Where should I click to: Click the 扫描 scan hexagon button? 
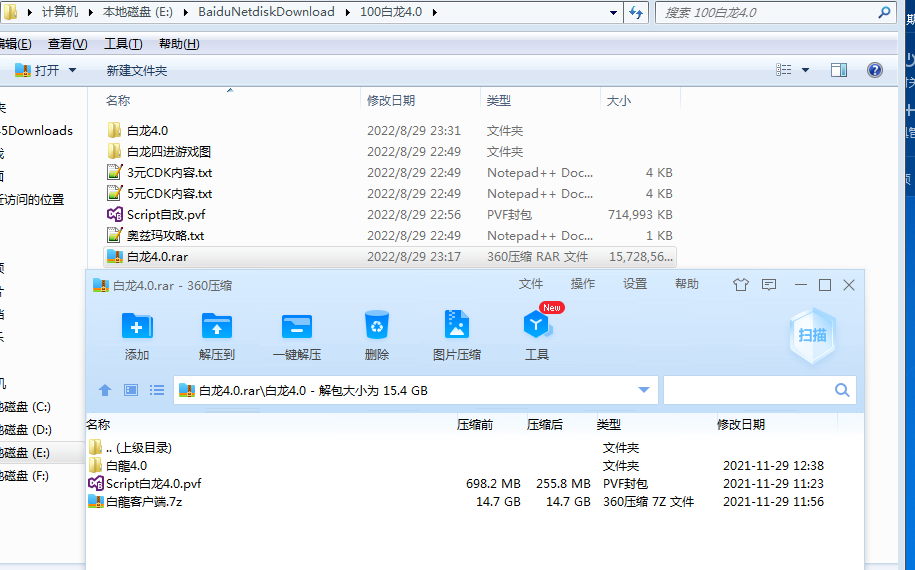(812, 335)
